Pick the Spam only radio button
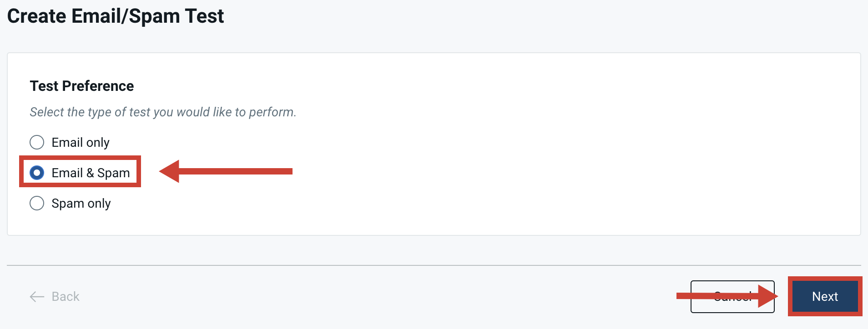 37,203
